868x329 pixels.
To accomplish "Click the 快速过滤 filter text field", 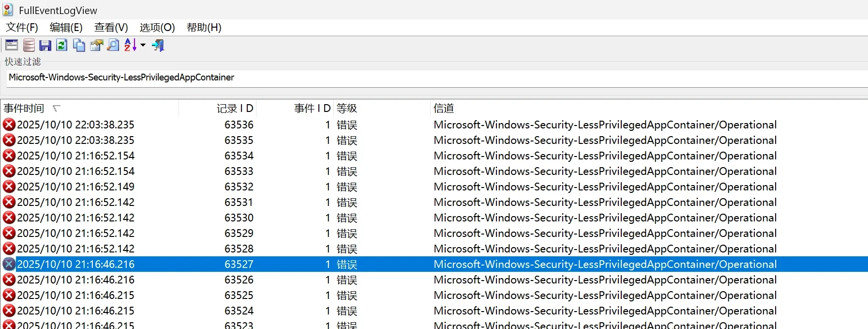I will pyautogui.click(x=437, y=78).
